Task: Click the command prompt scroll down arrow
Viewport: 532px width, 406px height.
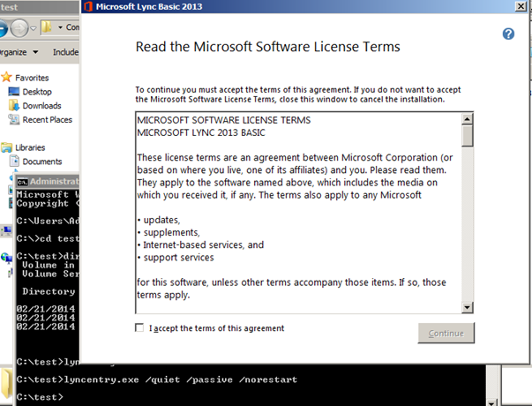Action: (x=491, y=402)
